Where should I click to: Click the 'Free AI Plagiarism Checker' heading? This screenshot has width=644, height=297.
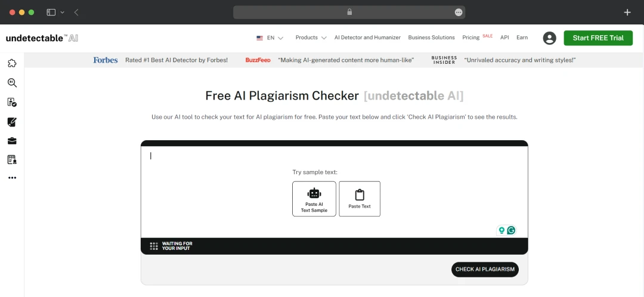pos(282,95)
